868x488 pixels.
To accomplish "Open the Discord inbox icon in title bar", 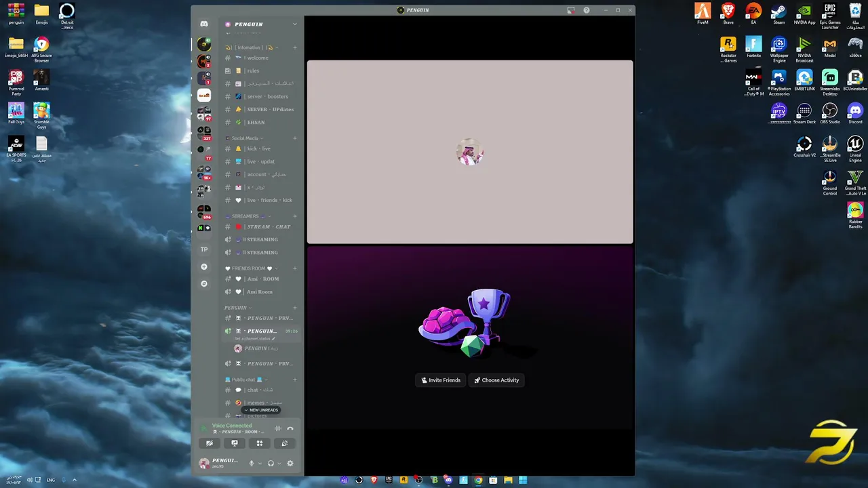I will click(571, 10).
